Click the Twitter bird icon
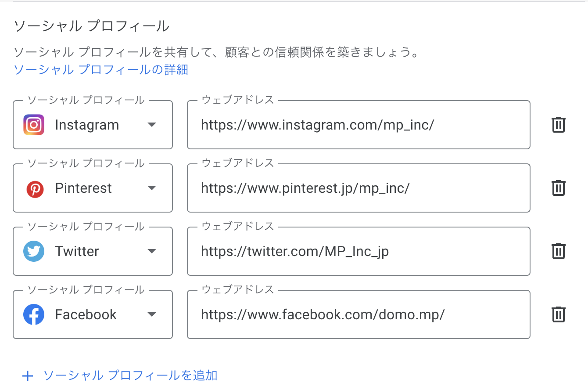 [34, 252]
